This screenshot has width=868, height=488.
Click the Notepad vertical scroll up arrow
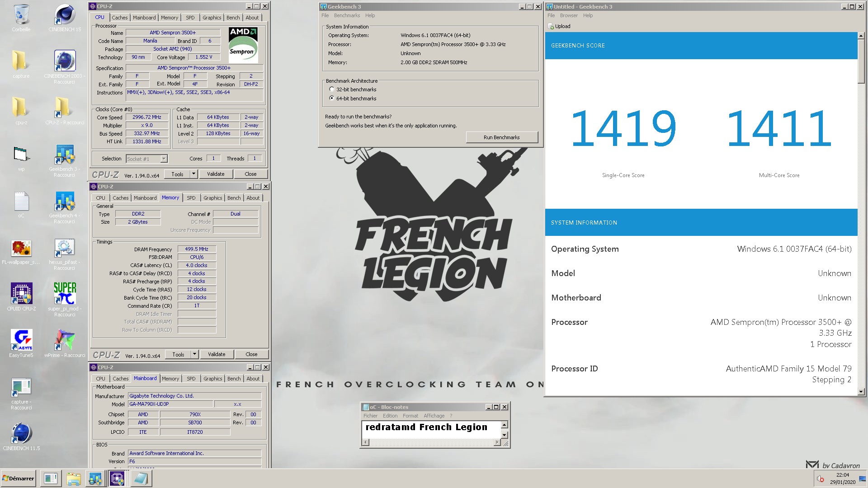[x=505, y=425]
